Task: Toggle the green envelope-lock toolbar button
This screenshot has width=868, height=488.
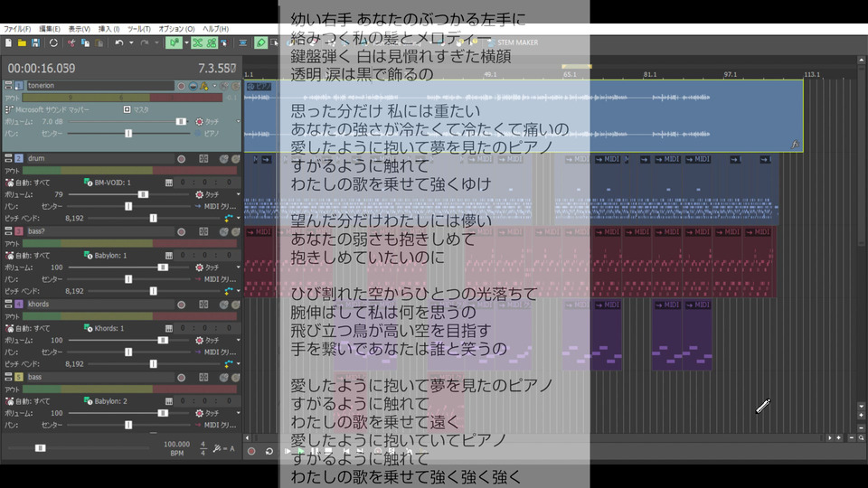Action: [211, 42]
